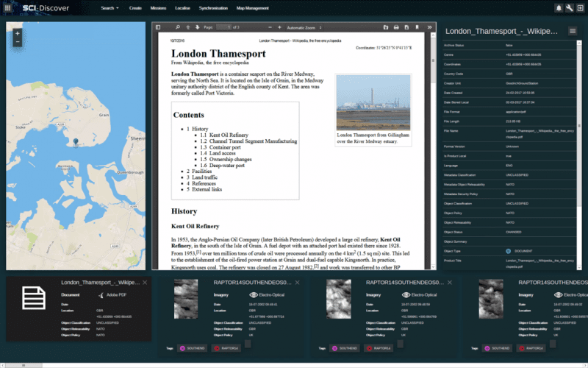
Task: Open the Synchronisation menu
Action: click(x=213, y=8)
